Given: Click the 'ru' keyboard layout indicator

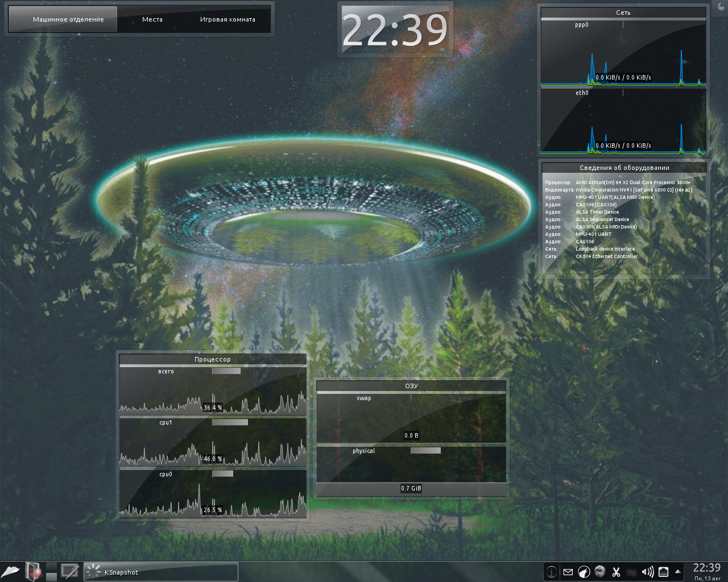Looking at the screenshot, I should [631, 572].
